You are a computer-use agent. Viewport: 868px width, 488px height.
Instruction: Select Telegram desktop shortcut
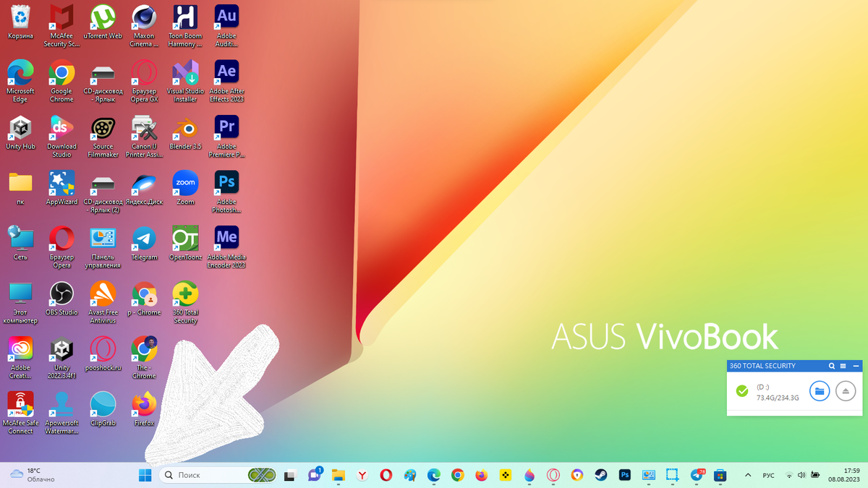tap(144, 243)
